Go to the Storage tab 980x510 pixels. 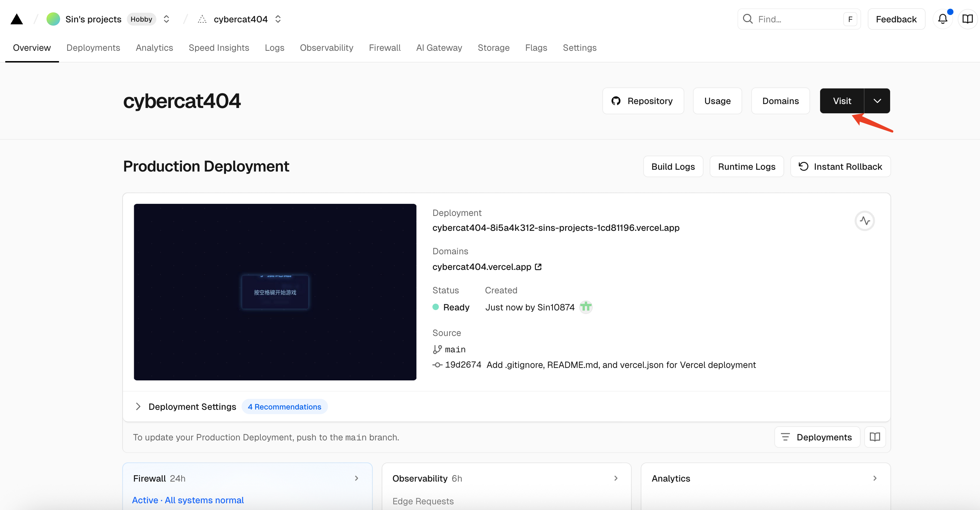pos(494,48)
